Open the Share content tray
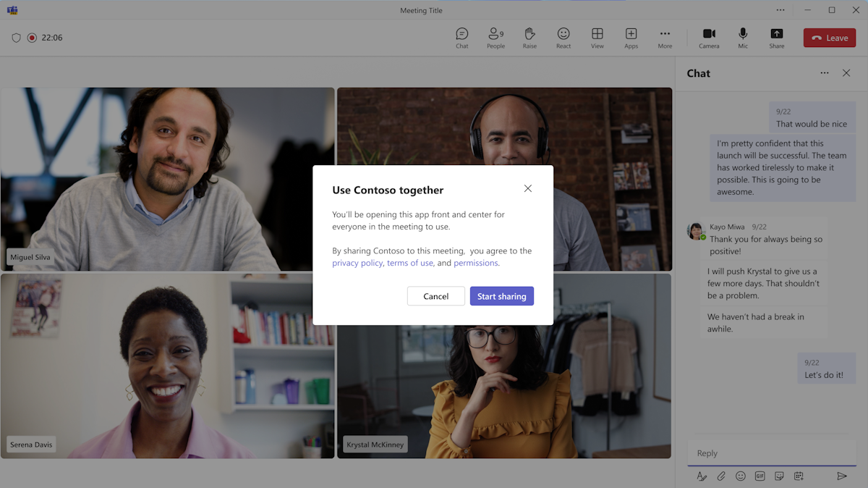The width and height of the screenshot is (868, 488). click(x=777, y=38)
